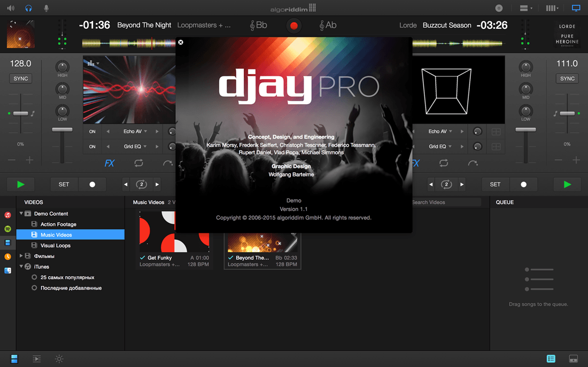Open the cue points tab on left deck
588x367 pixels.
[x=168, y=163]
